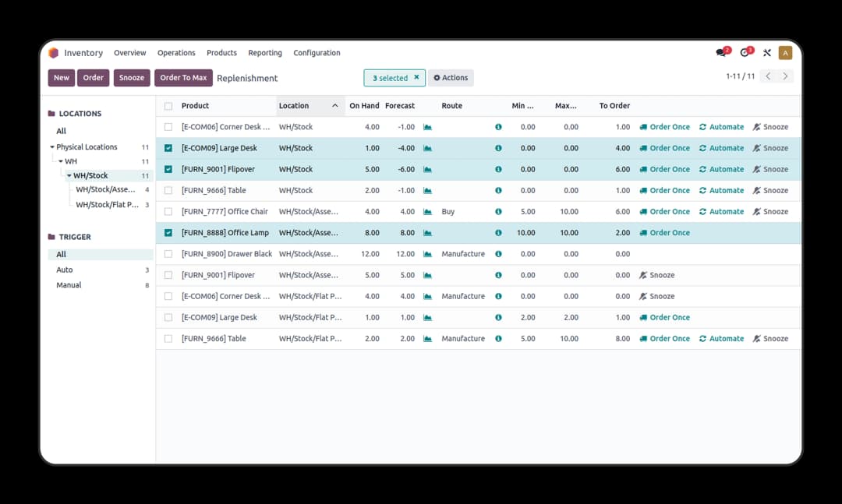This screenshot has width=842, height=504.
Task: Clear selection with the X on '3 selected'
Action: point(416,78)
